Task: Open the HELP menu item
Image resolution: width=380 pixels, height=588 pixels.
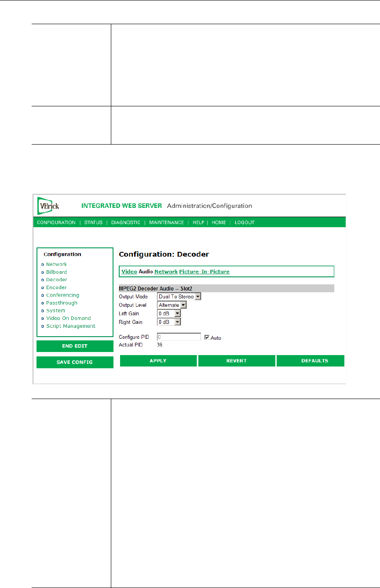Action: point(198,222)
